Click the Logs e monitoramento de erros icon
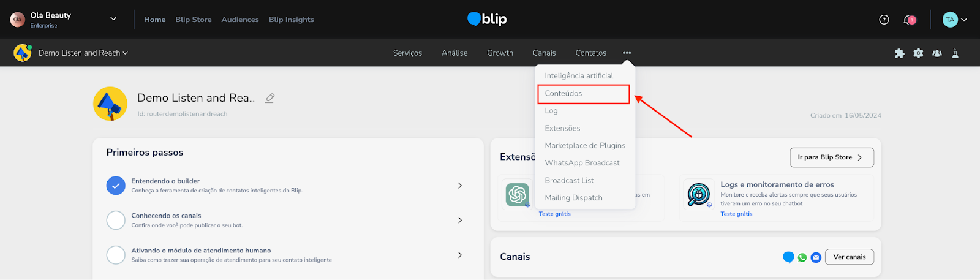The height and width of the screenshot is (280, 980). click(699, 195)
